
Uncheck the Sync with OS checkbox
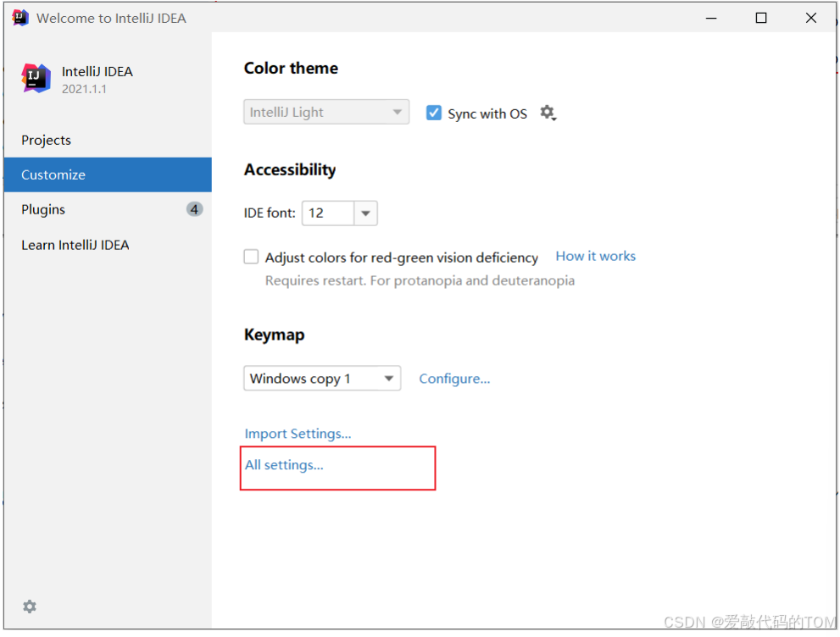point(433,113)
